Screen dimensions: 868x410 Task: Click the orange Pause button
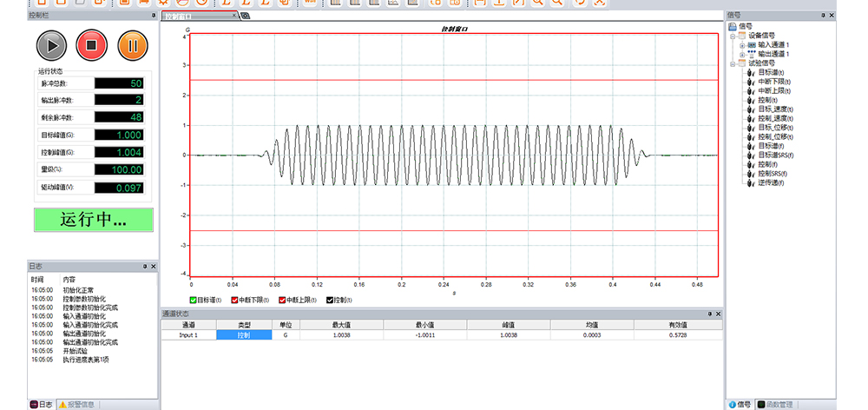133,45
